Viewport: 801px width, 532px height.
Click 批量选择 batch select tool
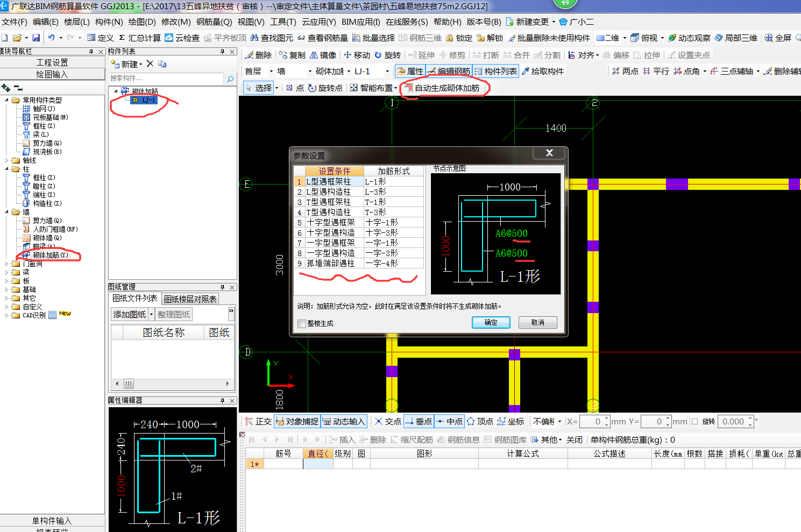(373, 38)
